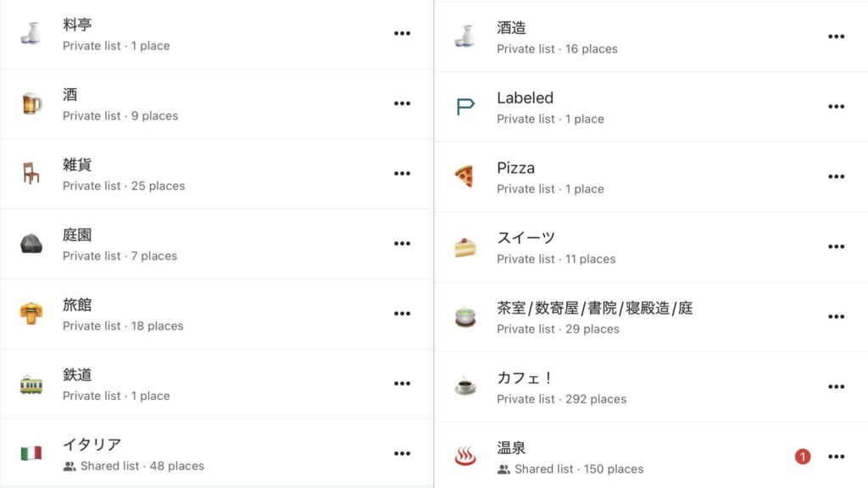
Task: Open the Labeled list title
Action: pos(525,98)
